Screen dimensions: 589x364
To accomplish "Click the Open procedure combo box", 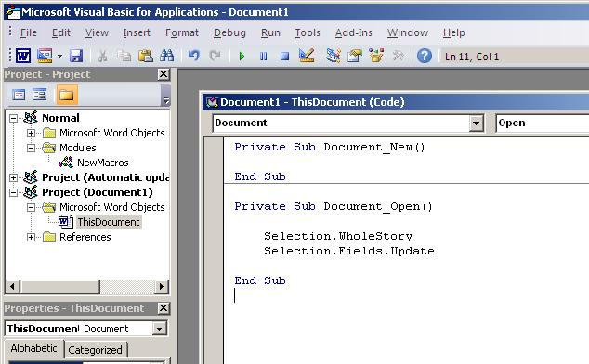I will coord(542,123).
